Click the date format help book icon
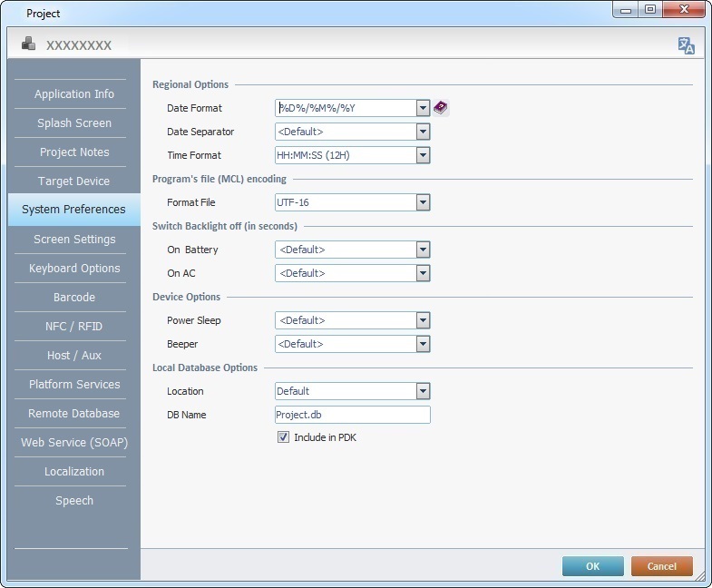Viewport: 712px width, 588px height. [x=441, y=108]
